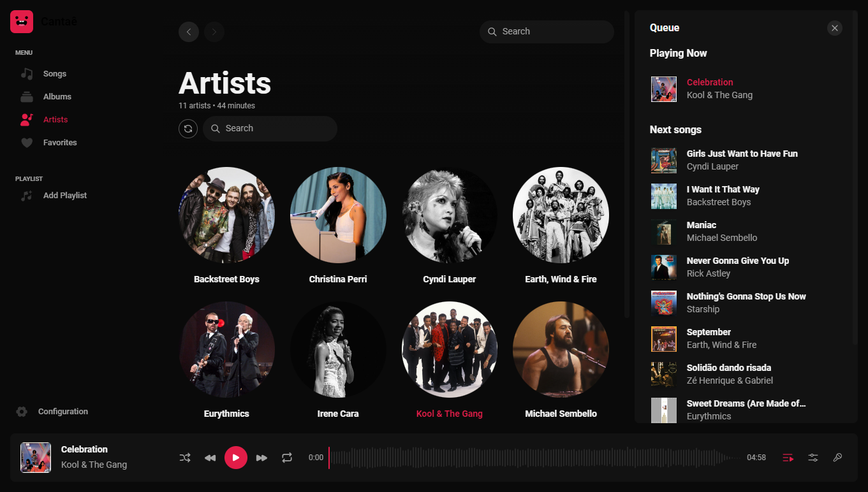Click the Backstreet Boys name label
This screenshot has width=868, height=492.
click(226, 279)
